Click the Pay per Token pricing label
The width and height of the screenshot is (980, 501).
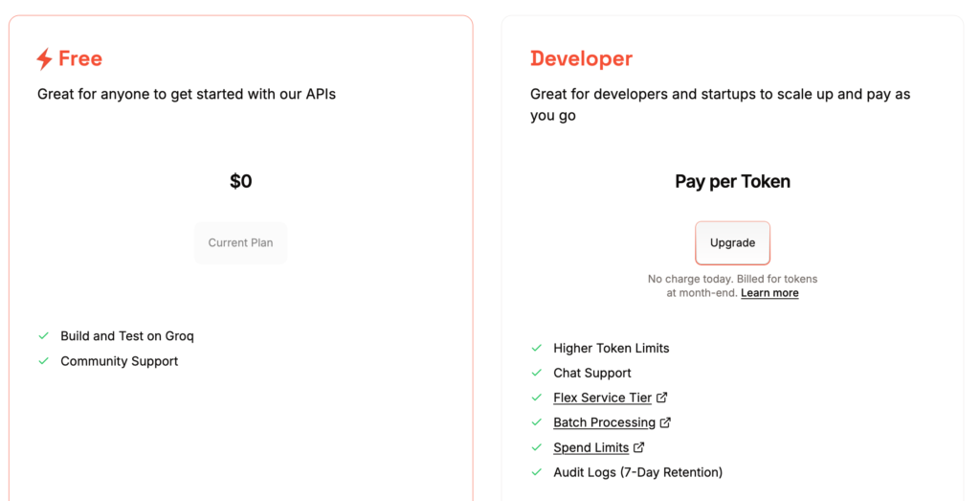732,181
